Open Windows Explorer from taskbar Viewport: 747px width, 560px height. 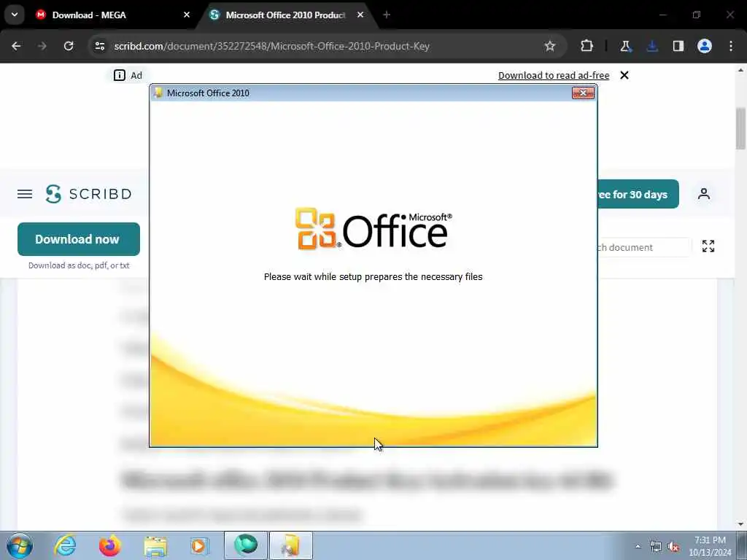155,545
